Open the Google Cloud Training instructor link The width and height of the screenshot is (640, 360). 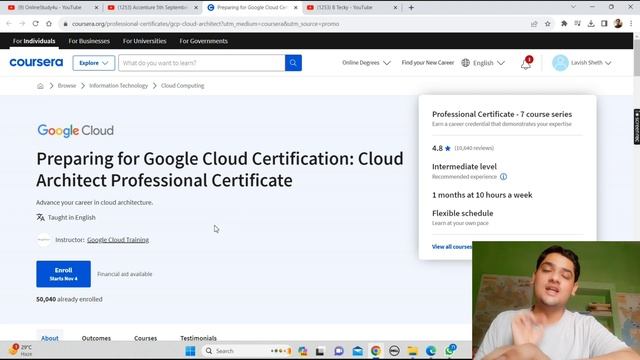[118, 240]
